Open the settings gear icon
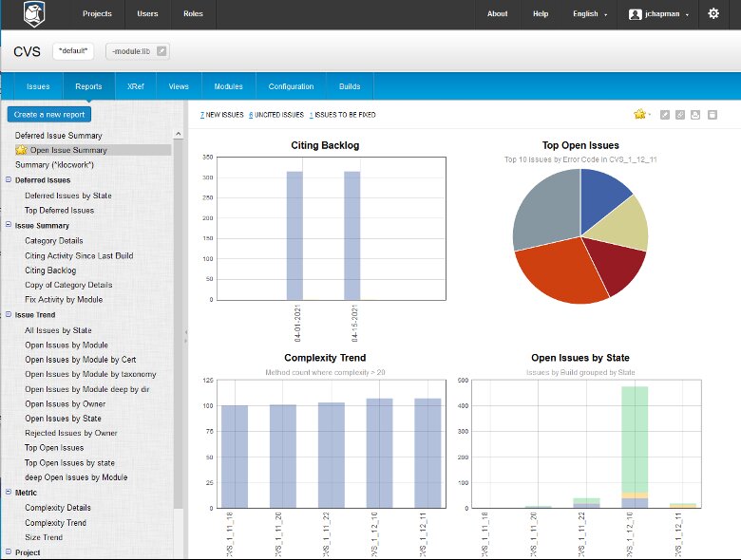741x560 pixels. tap(713, 13)
